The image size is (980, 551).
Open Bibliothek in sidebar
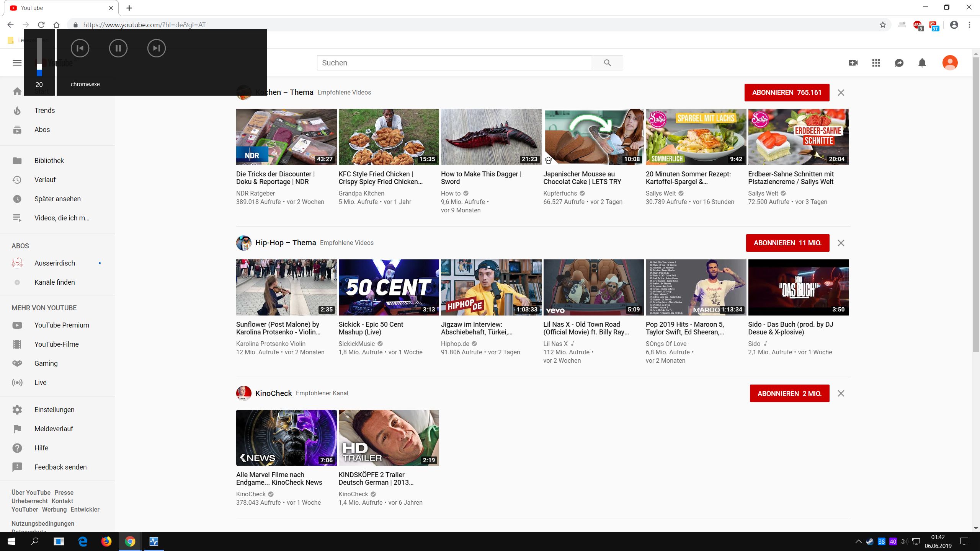49,161
